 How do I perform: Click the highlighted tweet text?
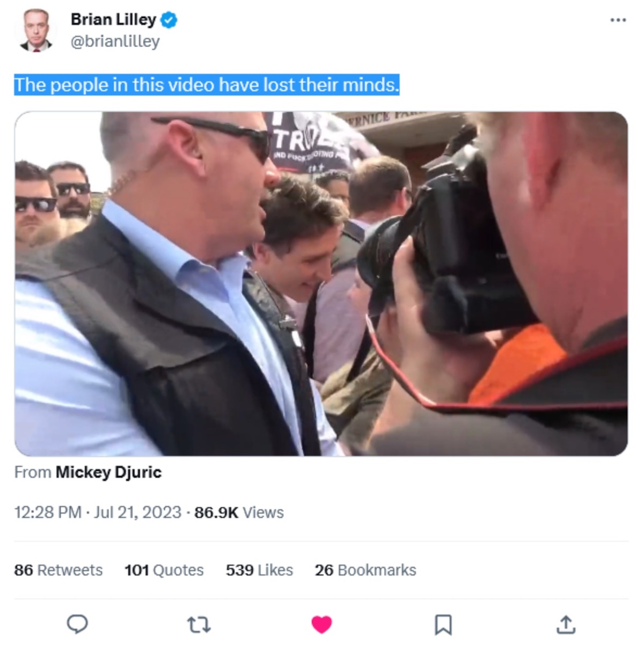(207, 85)
